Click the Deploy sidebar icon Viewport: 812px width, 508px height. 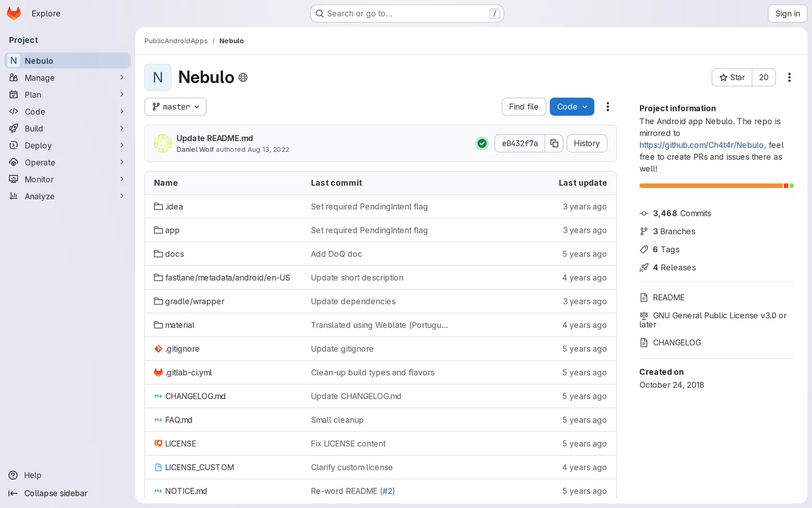(14, 146)
